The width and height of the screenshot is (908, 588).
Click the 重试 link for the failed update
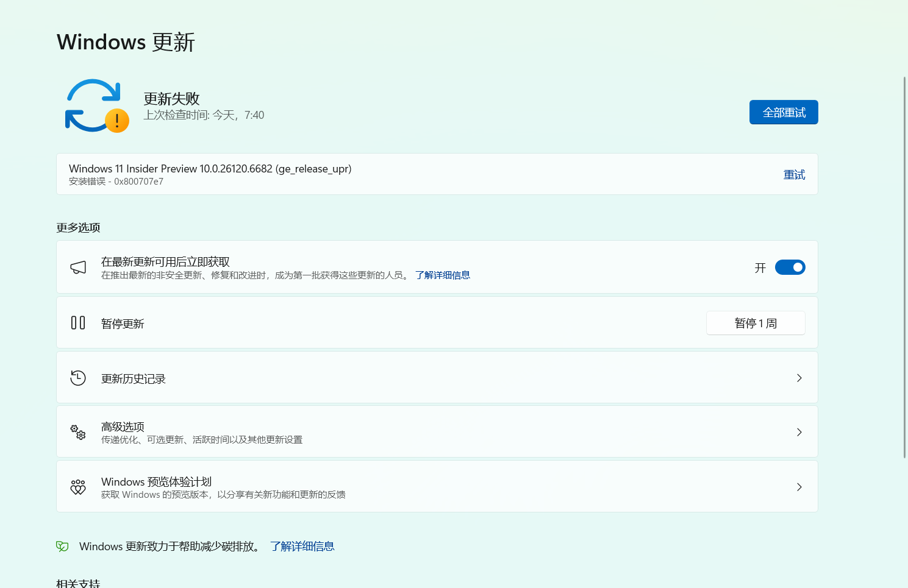click(794, 174)
